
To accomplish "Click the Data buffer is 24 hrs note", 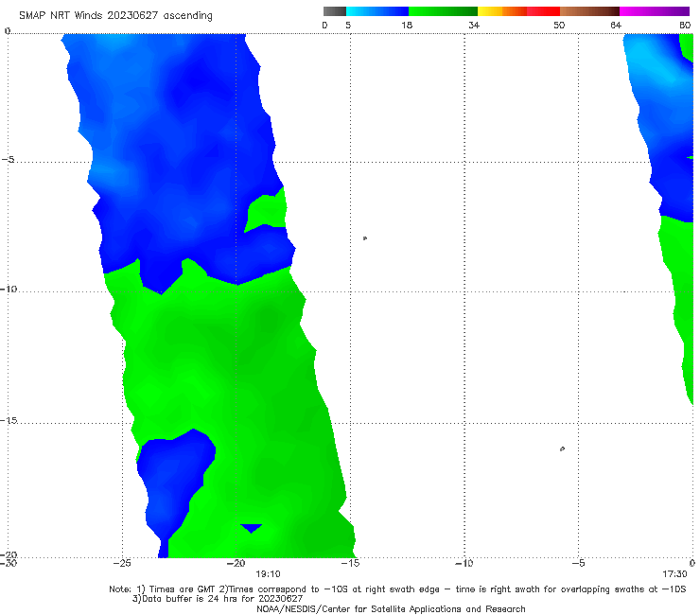I will click(x=218, y=599).
